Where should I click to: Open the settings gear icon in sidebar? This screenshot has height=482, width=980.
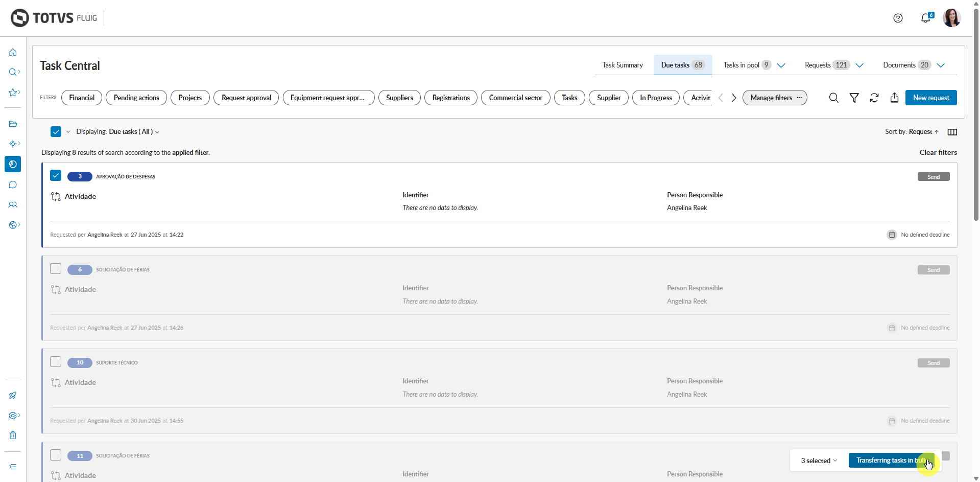tap(13, 416)
